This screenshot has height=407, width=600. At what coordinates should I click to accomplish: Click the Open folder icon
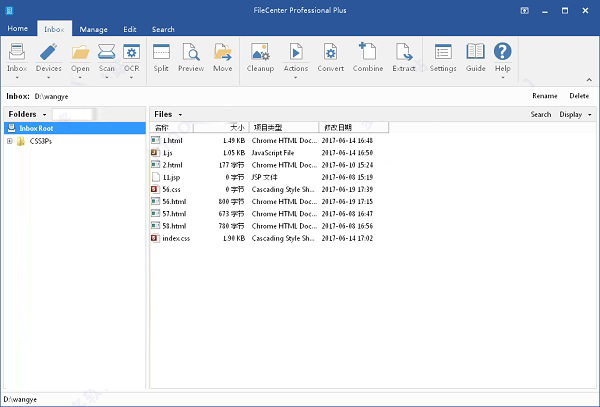[x=80, y=52]
